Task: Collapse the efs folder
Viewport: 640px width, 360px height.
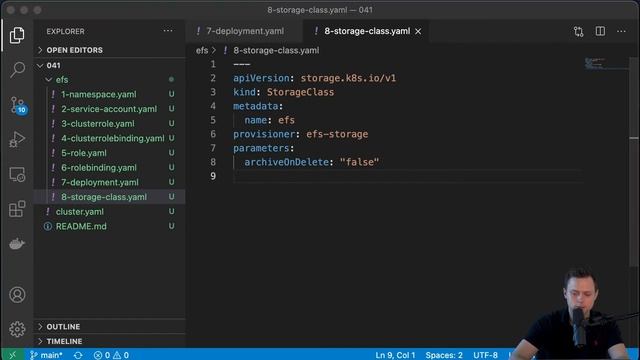Action: [x=62, y=80]
